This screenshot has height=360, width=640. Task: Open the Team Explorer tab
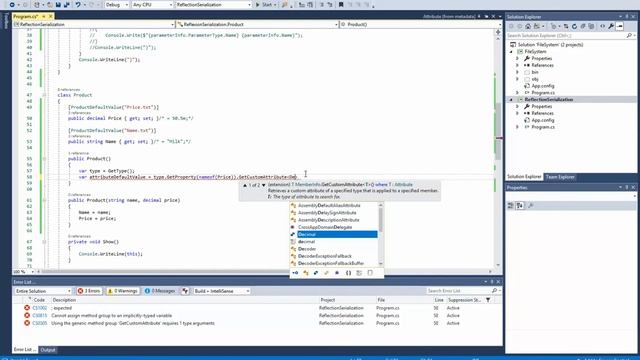pos(560,177)
